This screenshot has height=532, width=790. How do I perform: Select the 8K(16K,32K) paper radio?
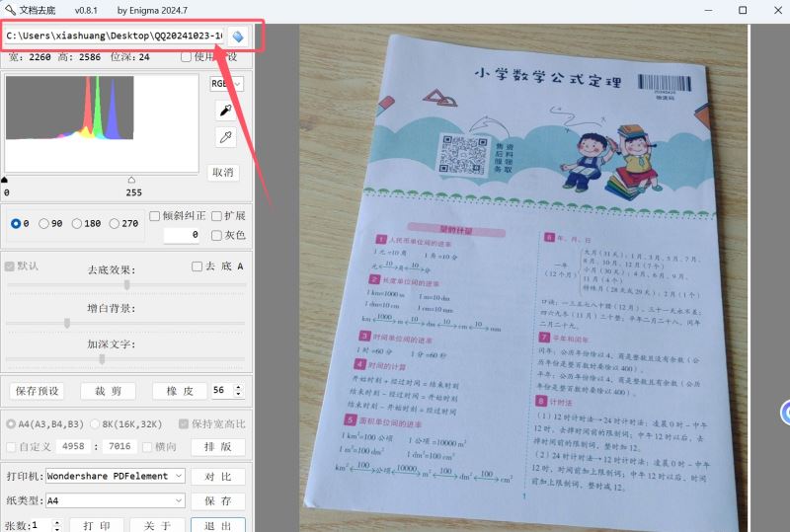(95, 424)
